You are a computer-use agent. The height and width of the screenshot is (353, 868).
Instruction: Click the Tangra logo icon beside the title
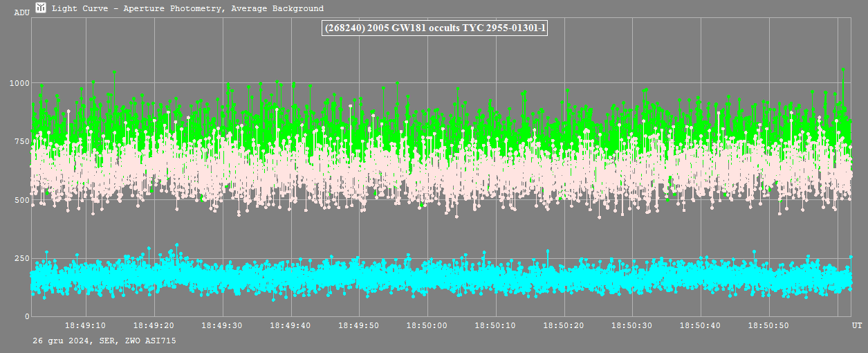point(41,8)
